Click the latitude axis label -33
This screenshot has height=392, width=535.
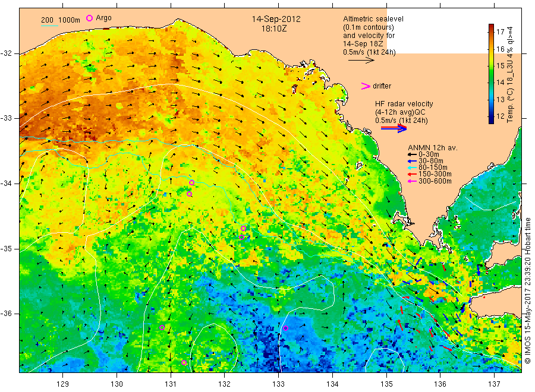(6, 118)
